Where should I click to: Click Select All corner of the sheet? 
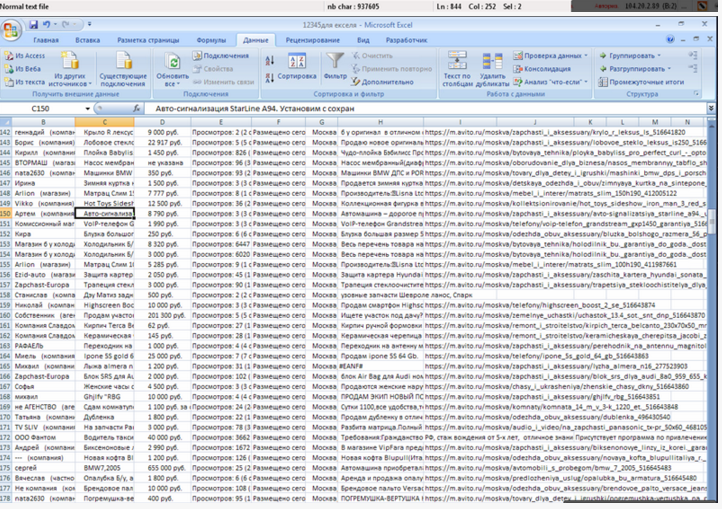6,122
